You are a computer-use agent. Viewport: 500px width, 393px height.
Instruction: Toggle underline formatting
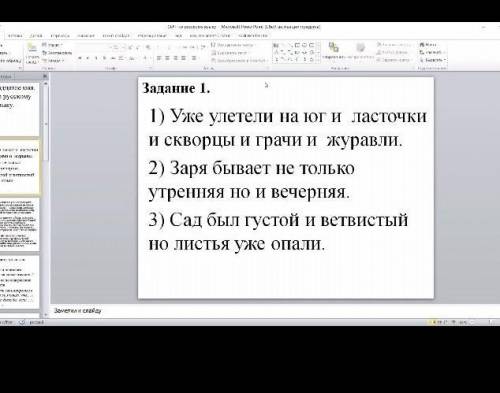(96, 58)
